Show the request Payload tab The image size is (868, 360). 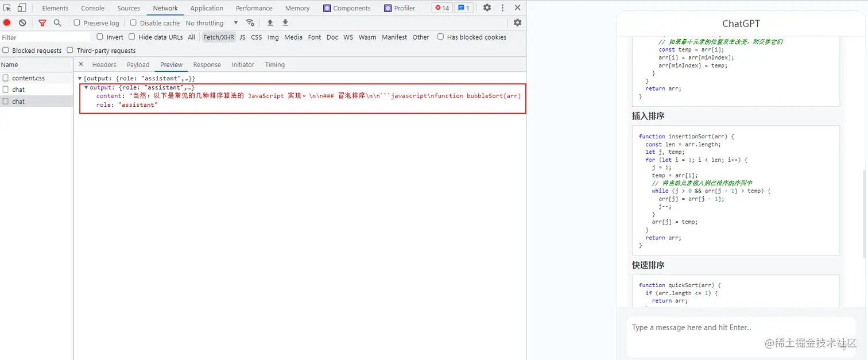click(138, 64)
